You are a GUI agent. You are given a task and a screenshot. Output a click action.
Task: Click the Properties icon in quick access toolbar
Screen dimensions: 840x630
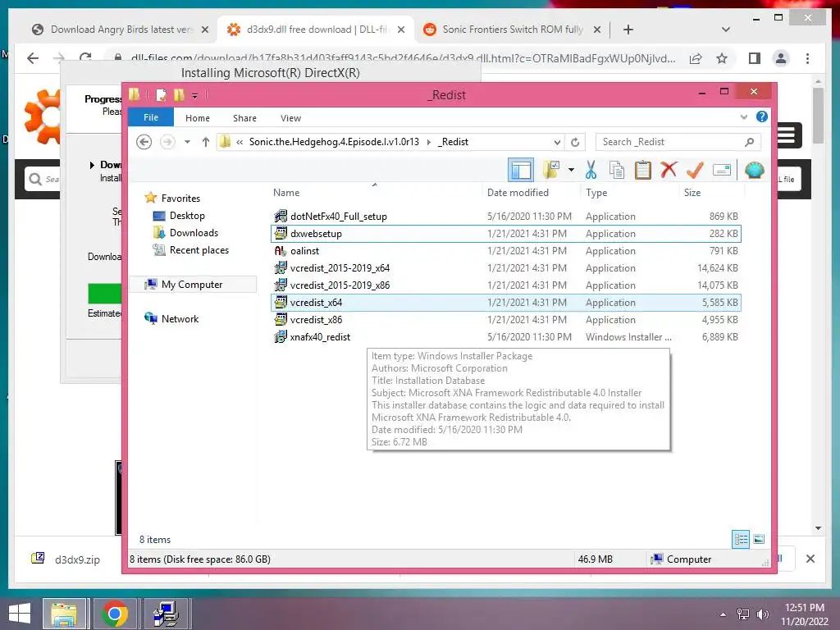point(162,95)
